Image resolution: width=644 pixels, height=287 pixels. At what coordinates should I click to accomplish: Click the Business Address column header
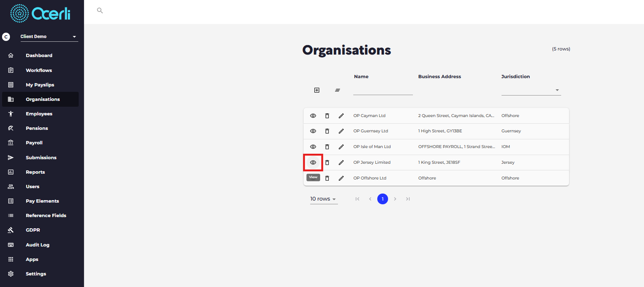pyautogui.click(x=439, y=77)
